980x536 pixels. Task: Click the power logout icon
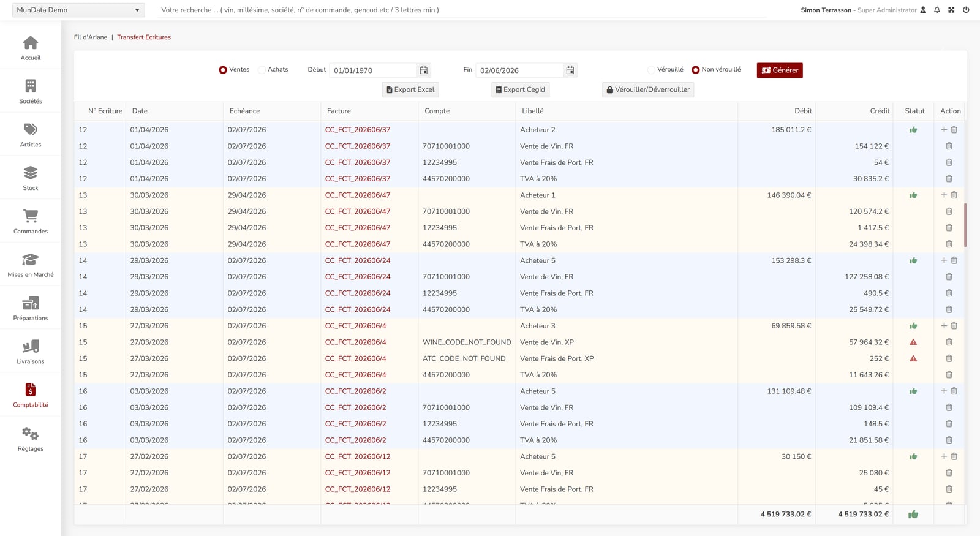coord(966,10)
